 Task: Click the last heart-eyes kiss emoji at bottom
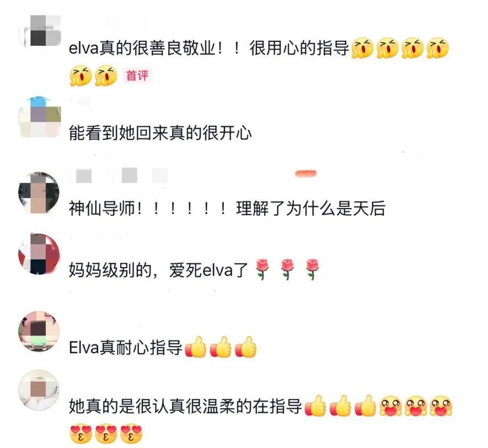(131, 433)
